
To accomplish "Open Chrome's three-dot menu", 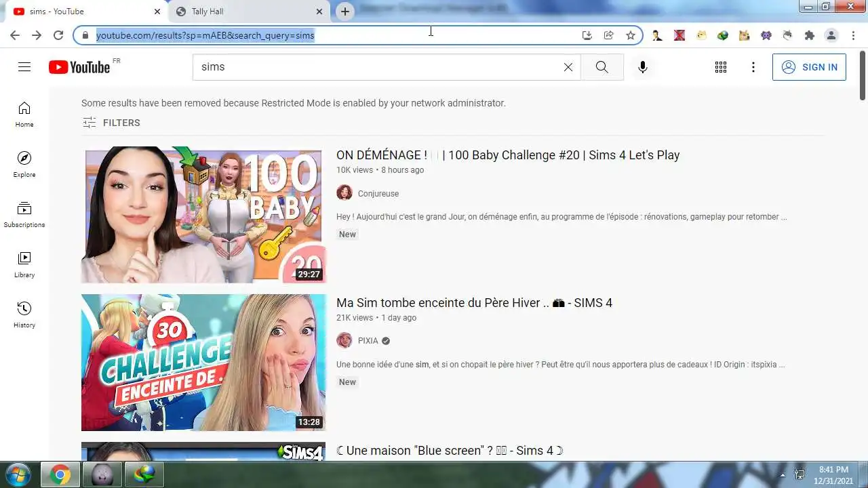I will tap(852, 35).
